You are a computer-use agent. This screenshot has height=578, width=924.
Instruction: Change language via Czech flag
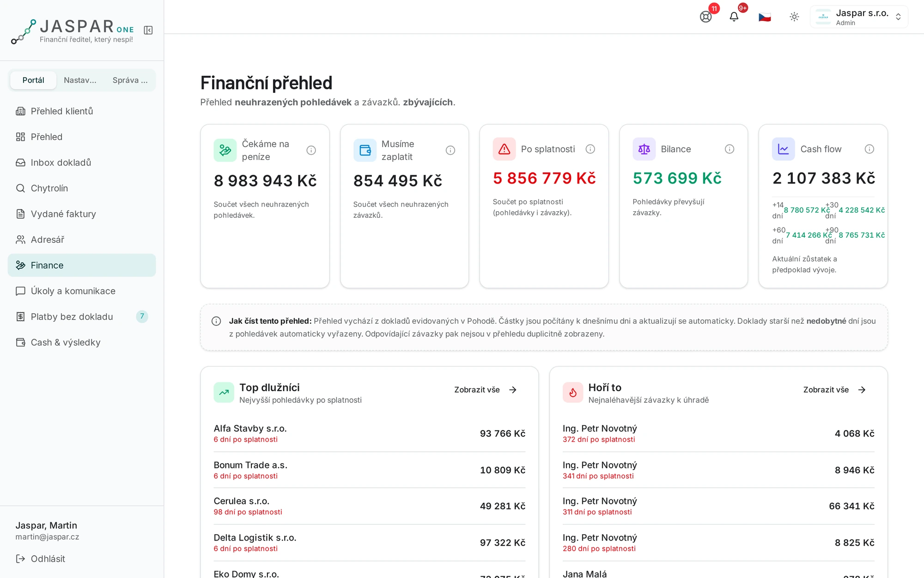(x=765, y=17)
